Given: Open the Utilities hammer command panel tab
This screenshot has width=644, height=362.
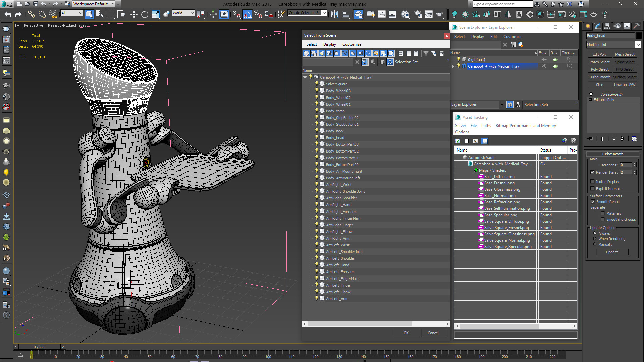Looking at the screenshot, I should 636,26.
